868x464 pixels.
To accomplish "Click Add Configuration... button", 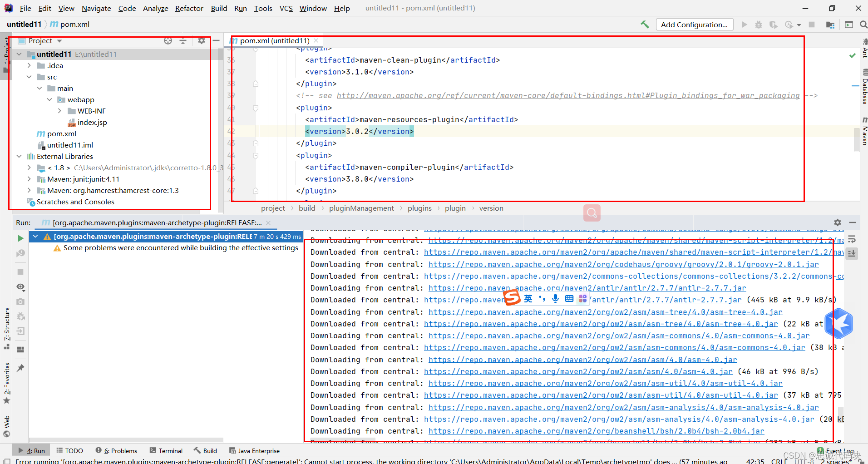I will tap(695, 25).
